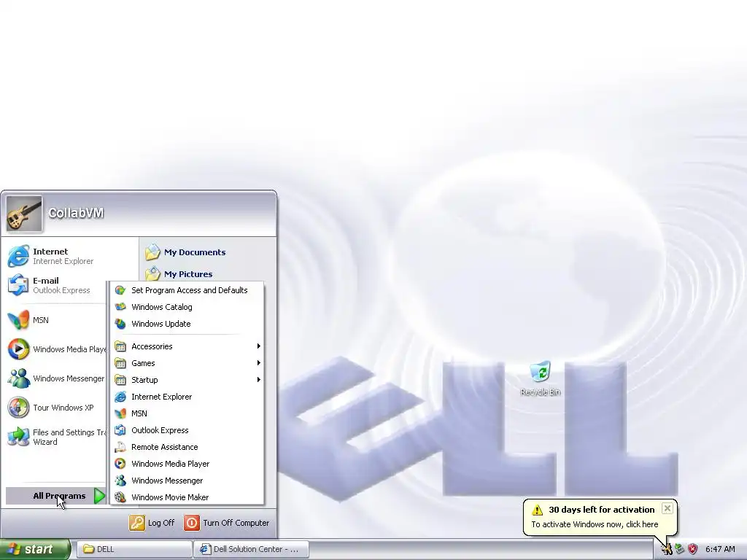This screenshot has height=560, width=747.
Task: Choose Windows Messenger in All Programs list
Action: pyautogui.click(x=187, y=481)
